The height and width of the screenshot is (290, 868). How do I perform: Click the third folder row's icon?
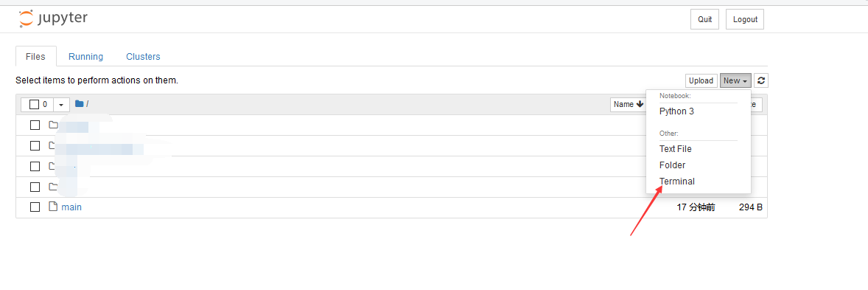(53, 166)
